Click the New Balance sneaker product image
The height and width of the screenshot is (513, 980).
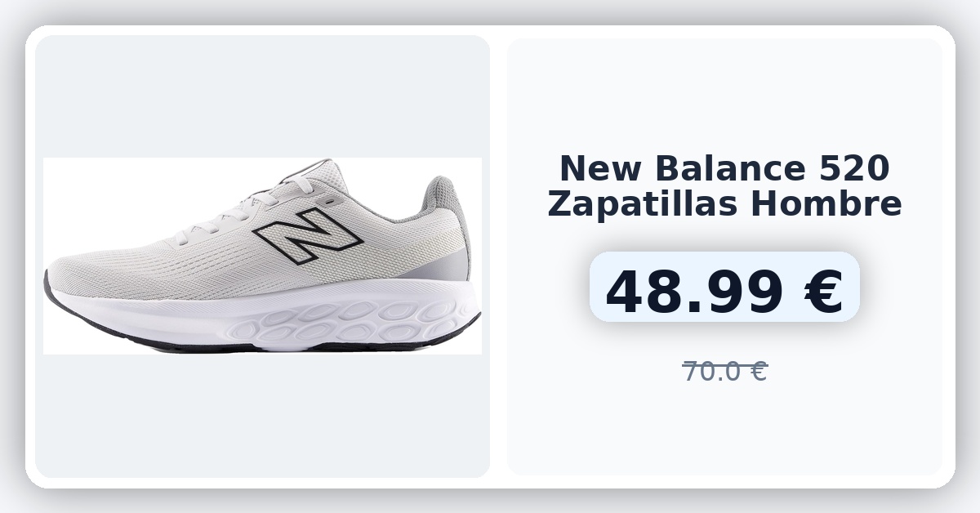(262, 256)
